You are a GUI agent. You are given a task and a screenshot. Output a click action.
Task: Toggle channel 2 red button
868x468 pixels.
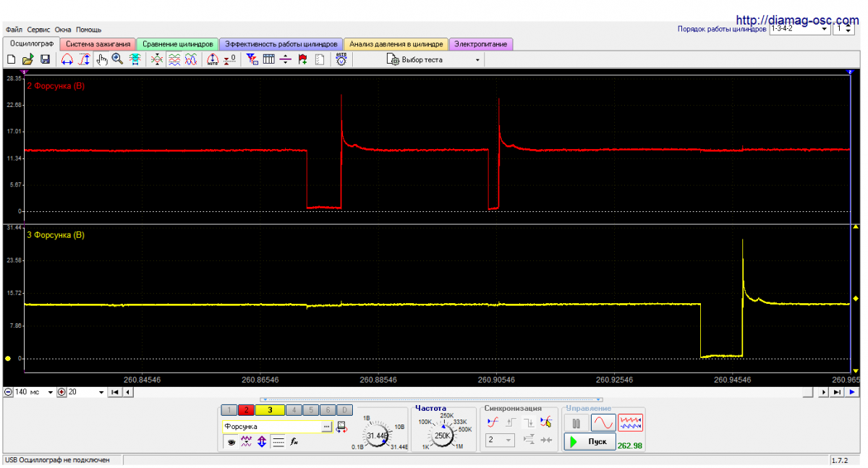tap(246, 410)
